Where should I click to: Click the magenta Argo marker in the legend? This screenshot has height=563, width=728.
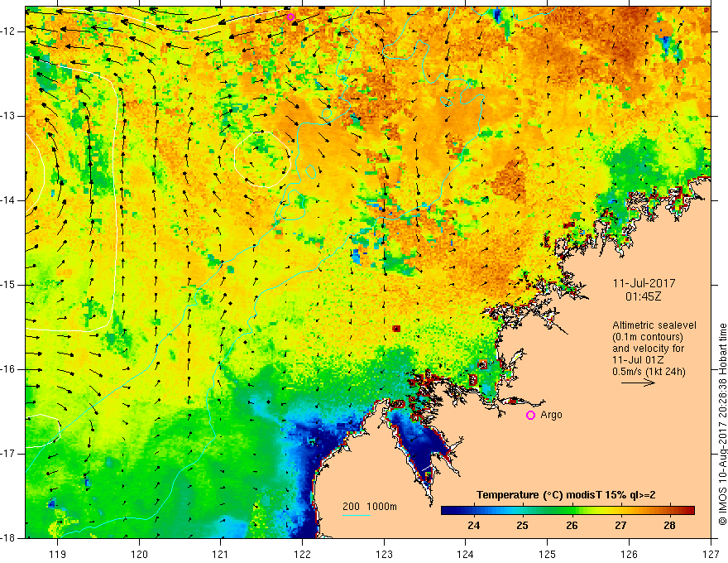530,416
